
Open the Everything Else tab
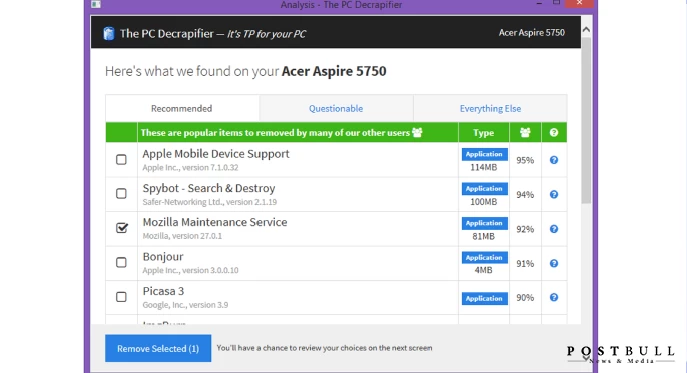(490, 108)
